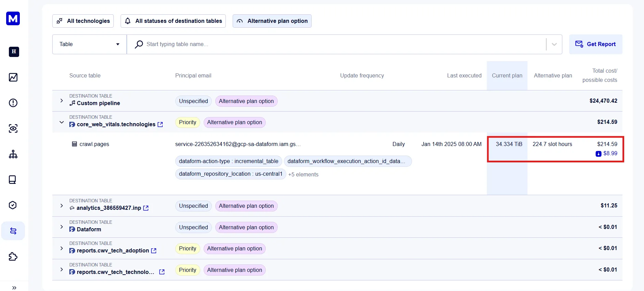Sort by Current plan column header
This screenshot has width=644, height=291.
(507, 76)
